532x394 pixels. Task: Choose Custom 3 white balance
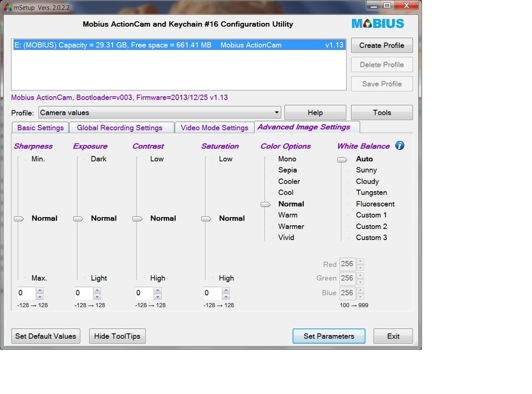pos(371,238)
